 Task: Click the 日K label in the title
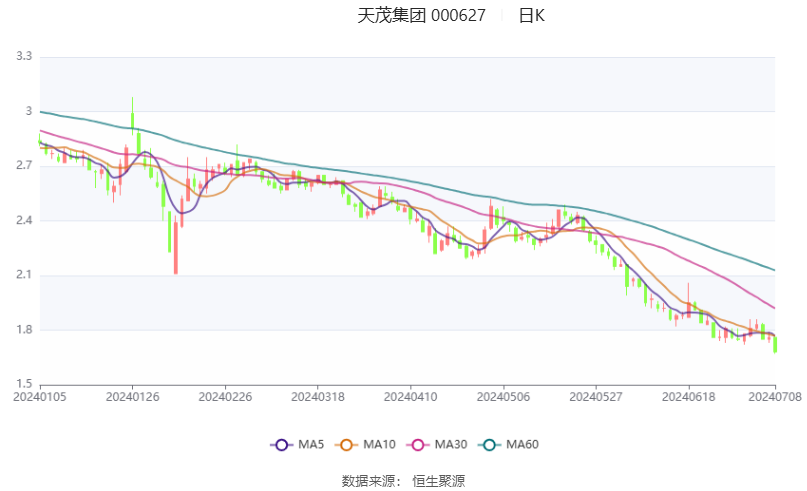coord(531,15)
